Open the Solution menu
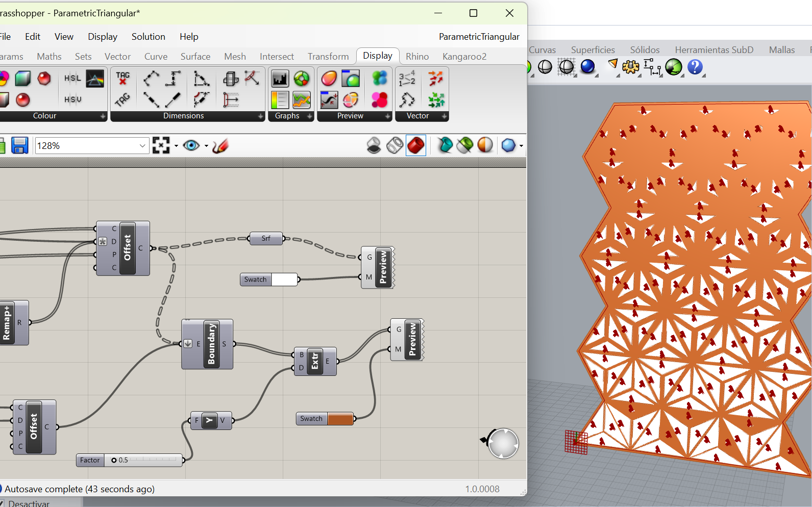Screen dimensions: 812x507 pyautogui.click(x=148, y=37)
